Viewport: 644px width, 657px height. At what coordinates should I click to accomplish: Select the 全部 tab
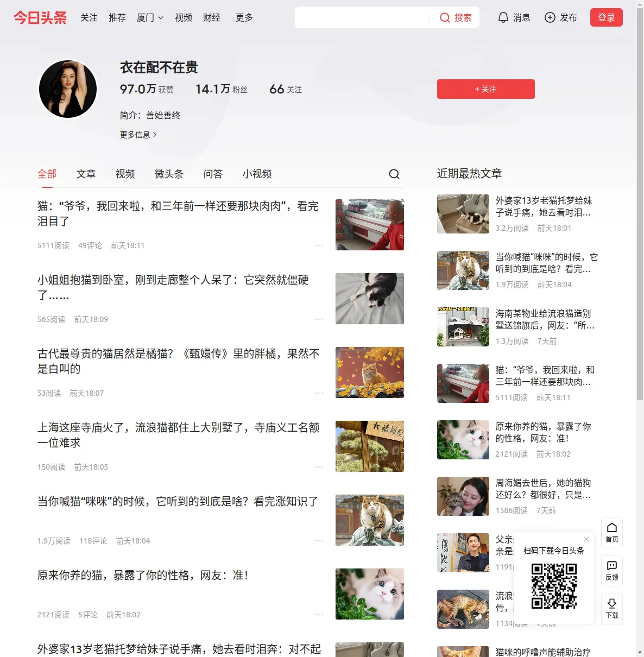pyautogui.click(x=47, y=174)
